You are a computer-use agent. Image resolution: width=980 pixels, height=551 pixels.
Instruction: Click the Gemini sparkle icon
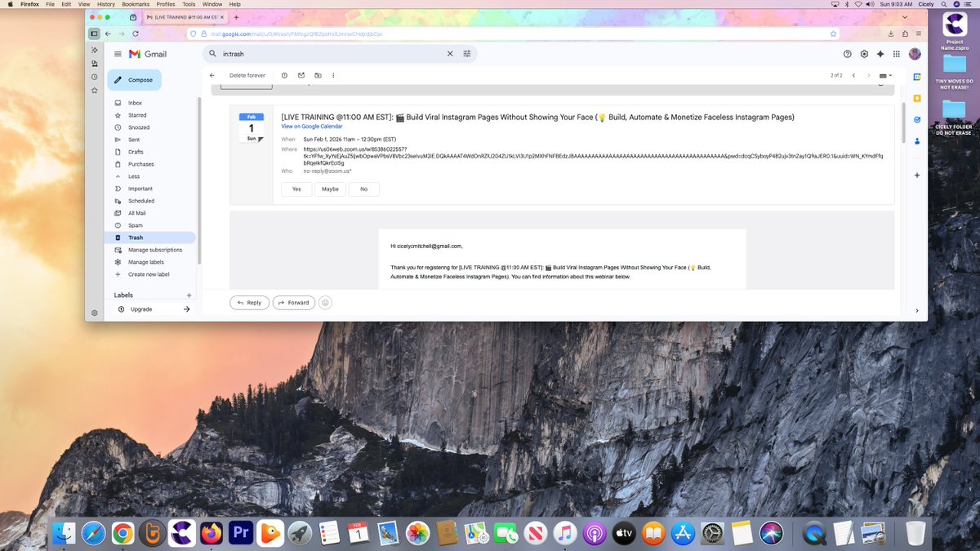880,54
